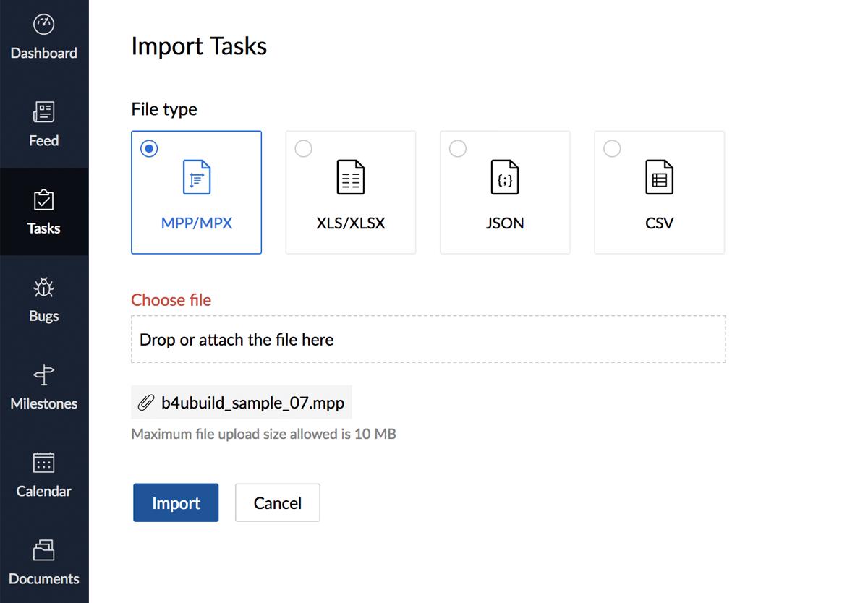
Task: Click the MPP/MPX file type icon
Action: [197, 177]
